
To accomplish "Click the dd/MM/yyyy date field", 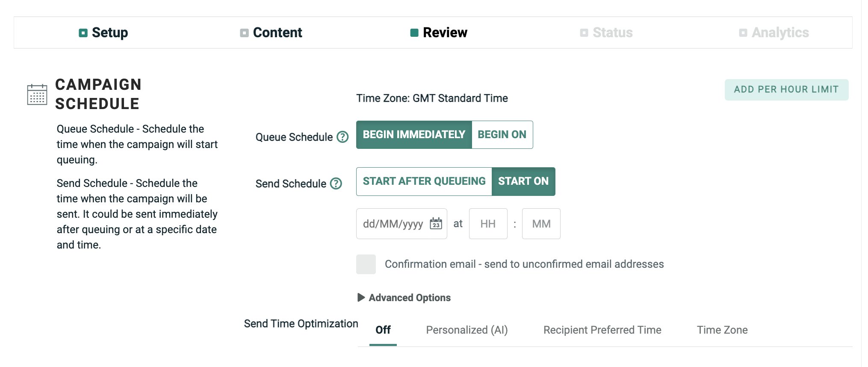I will point(393,224).
